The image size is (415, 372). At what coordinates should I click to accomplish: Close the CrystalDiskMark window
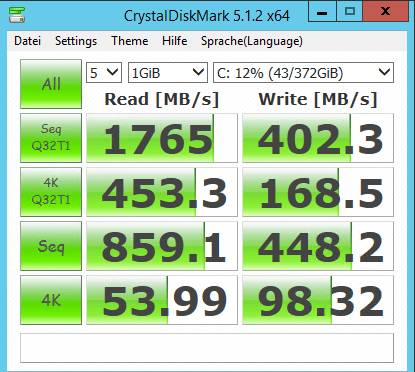coord(386,12)
